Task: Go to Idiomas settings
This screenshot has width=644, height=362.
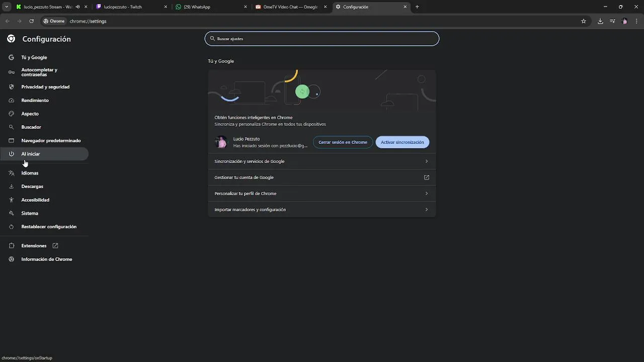Action: pos(44,173)
